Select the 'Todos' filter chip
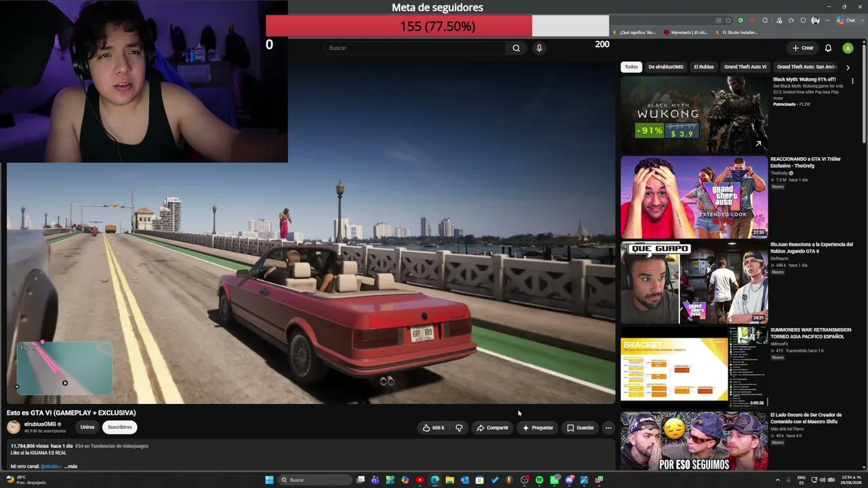 click(631, 67)
